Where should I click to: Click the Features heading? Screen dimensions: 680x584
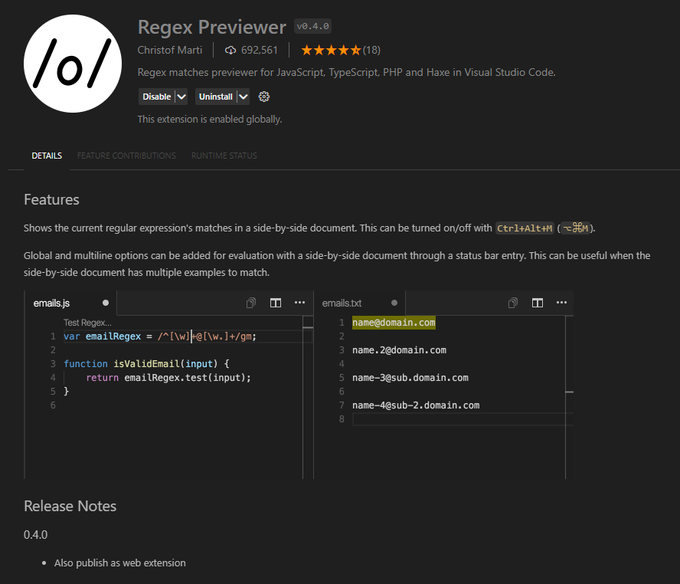(52, 200)
